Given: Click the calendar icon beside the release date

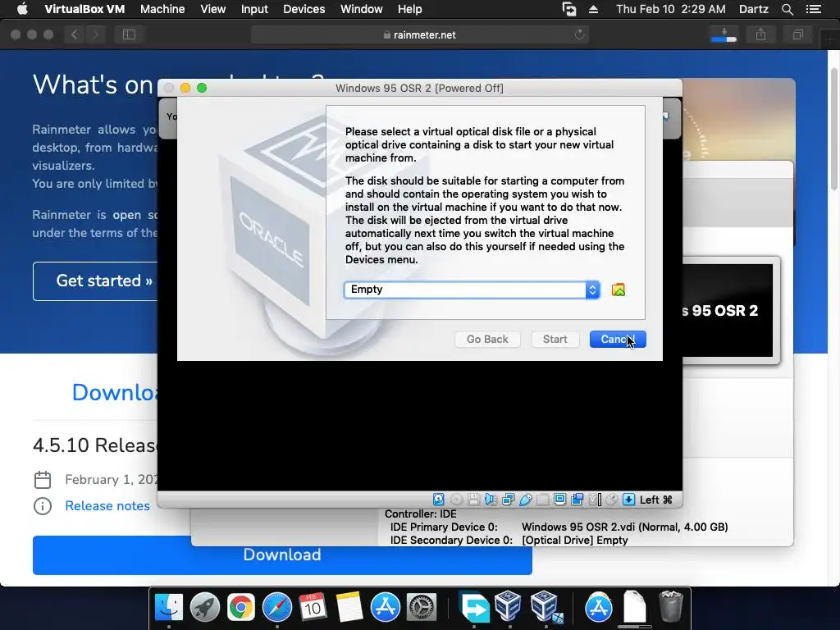Looking at the screenshot, I should 43,479.
